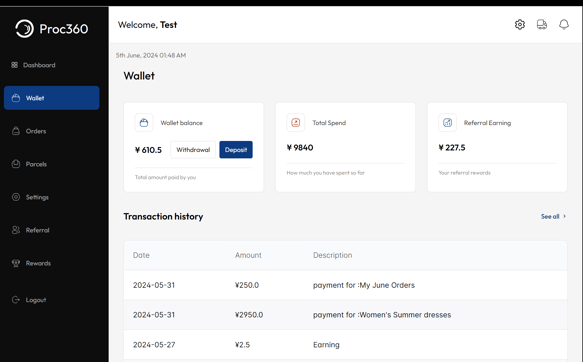The height and width of the screenshot is (362, 583).
Task: Click the Deposit button
Action: click(236, 149)
